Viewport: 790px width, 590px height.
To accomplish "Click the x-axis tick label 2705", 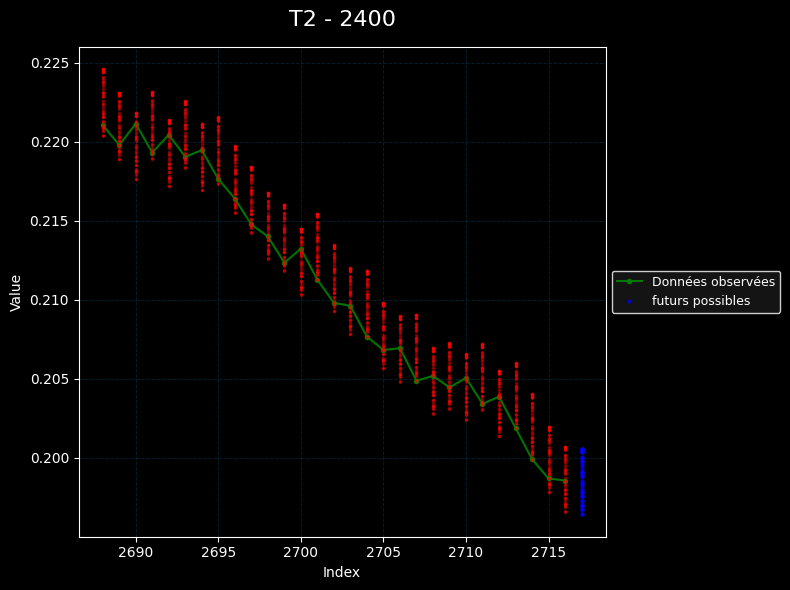I will [383, 552].
